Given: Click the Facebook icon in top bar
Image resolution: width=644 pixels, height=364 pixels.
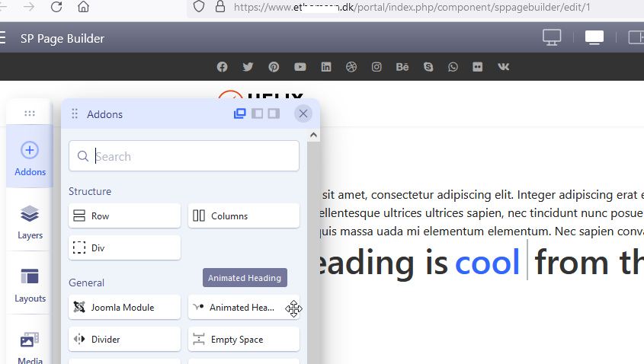Looking at the screenshot, I should [222, 67].
